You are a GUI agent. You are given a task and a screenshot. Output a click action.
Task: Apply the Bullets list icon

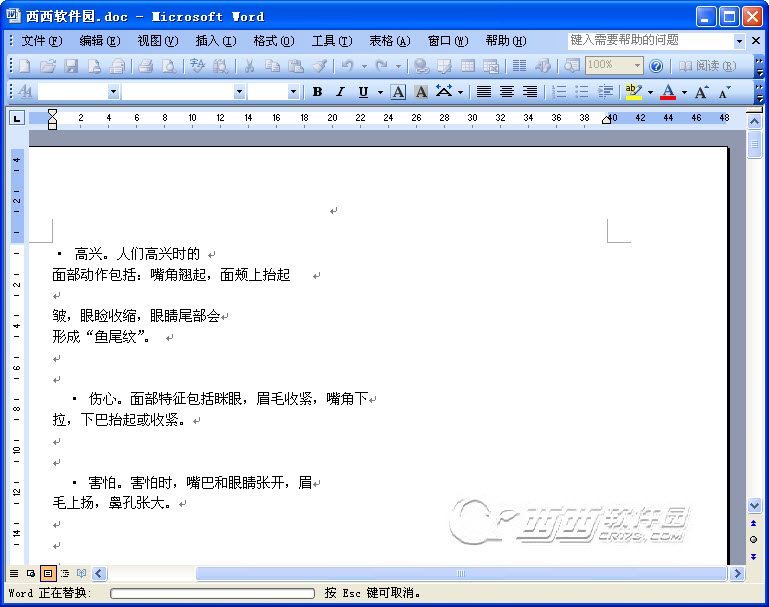coord(582,91)
